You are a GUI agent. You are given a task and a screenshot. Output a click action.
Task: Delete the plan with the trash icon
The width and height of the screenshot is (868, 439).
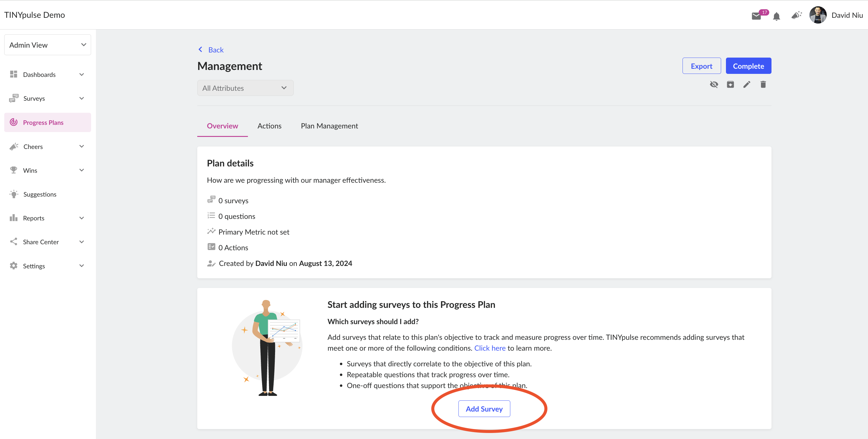[763, 84]
